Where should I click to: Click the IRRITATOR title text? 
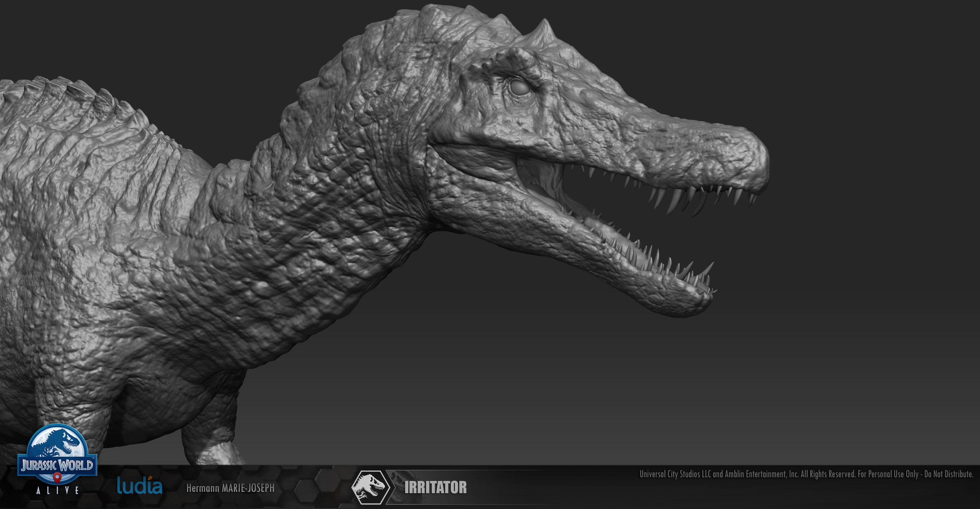[436, 488]
